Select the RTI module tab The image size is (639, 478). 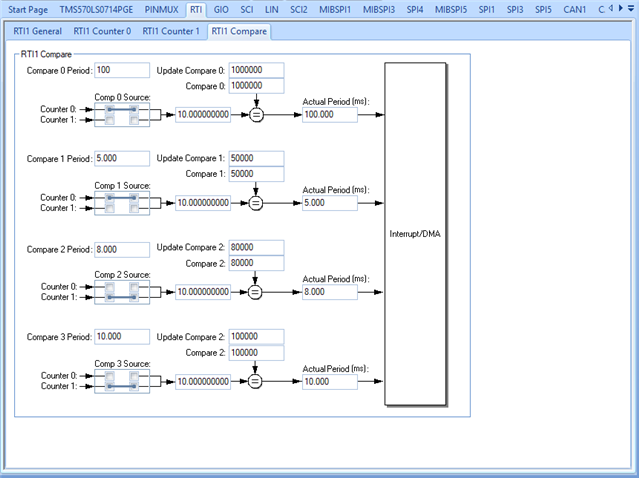tap(196, 9)
